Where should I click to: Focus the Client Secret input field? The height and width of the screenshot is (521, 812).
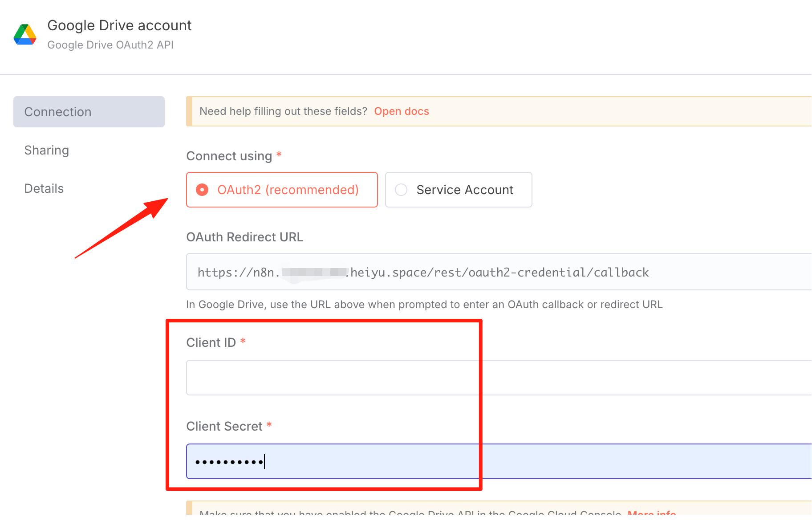pos(499,461)
